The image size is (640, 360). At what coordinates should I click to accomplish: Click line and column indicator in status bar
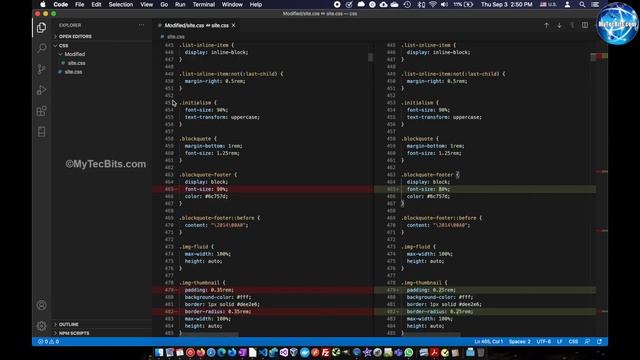[489, 342]
